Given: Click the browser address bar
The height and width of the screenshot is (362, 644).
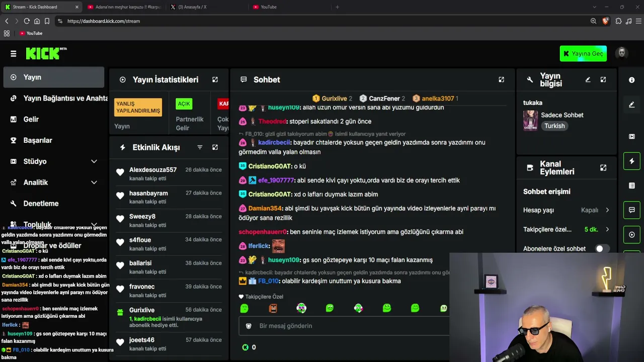Looking at the screenshot, I should tap(322, 21).
